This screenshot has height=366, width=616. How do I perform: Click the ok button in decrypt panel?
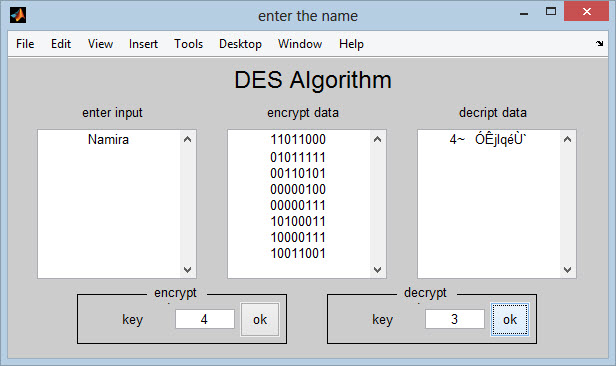[510, 319]
